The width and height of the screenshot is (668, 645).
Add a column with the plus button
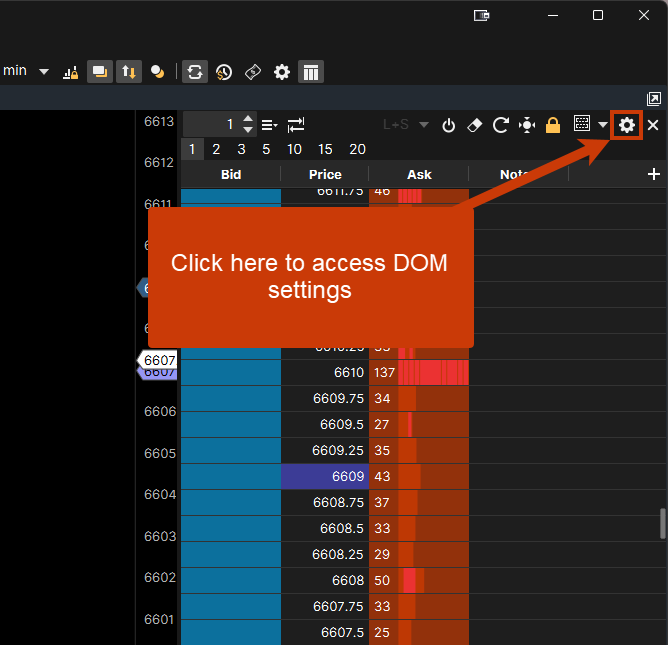click(x=654, y=174)
